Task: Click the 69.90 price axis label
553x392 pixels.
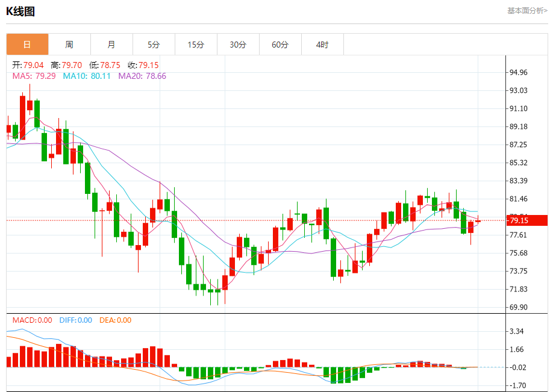Action: click(x=519, y=307)
